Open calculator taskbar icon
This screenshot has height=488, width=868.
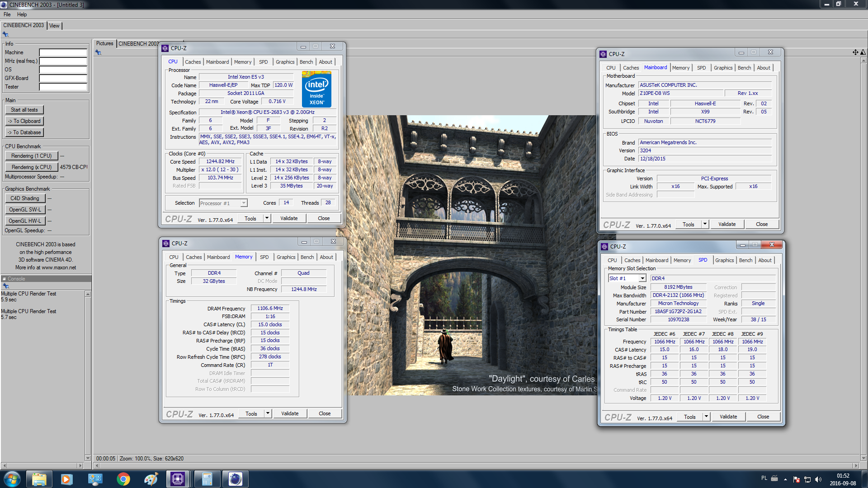click(207, 479)
